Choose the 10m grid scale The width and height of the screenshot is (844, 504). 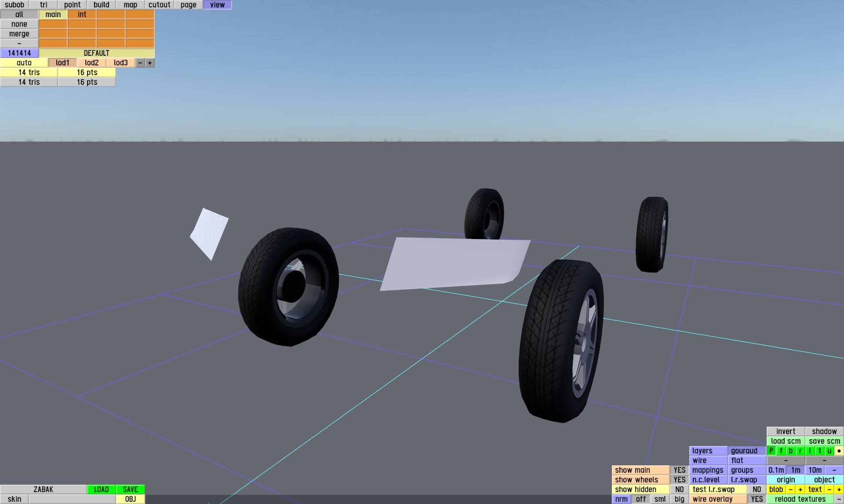815,470
